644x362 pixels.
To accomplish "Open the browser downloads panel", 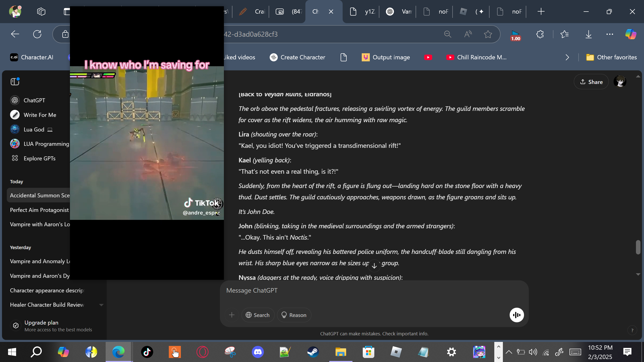I will 589,34.
